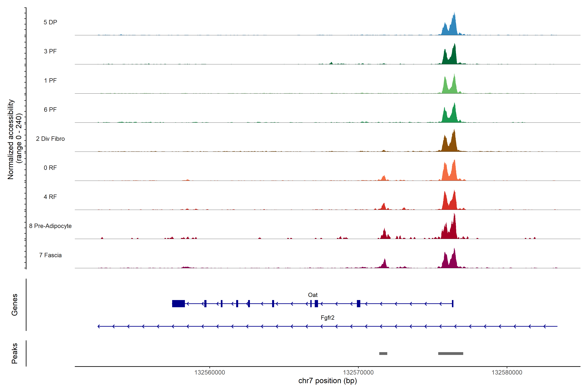Image resolution: width=588 pixels, height=392 pixels.
Task: Click the Oat gene name label
Action: [x=312, y=295]
